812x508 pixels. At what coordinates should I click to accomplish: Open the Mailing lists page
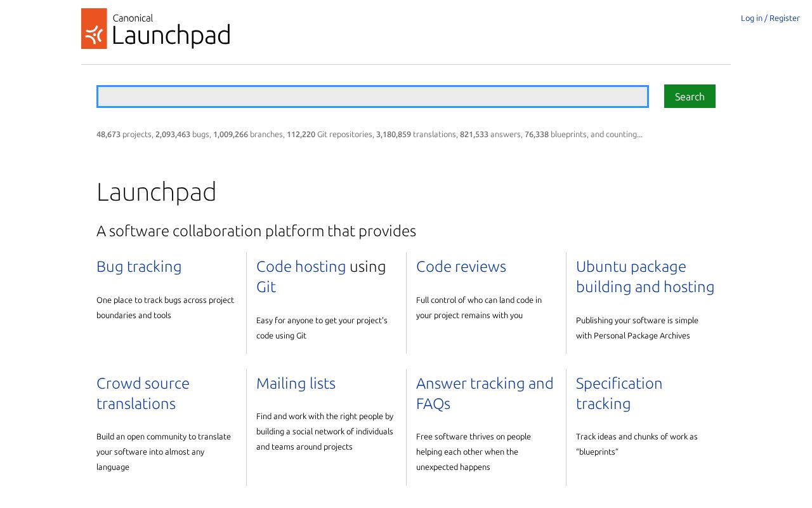point(296,384)
